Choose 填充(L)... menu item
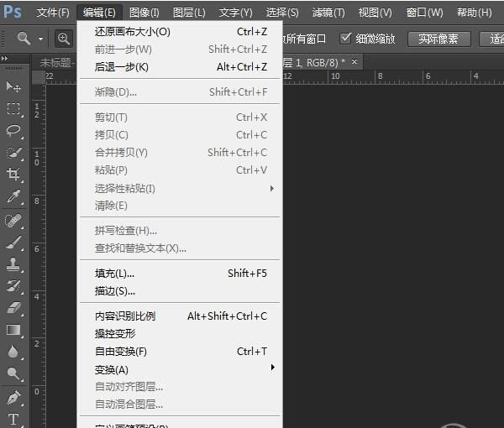Image resolution: width=504 pixels, height=428 pixels. pos(180,274)
